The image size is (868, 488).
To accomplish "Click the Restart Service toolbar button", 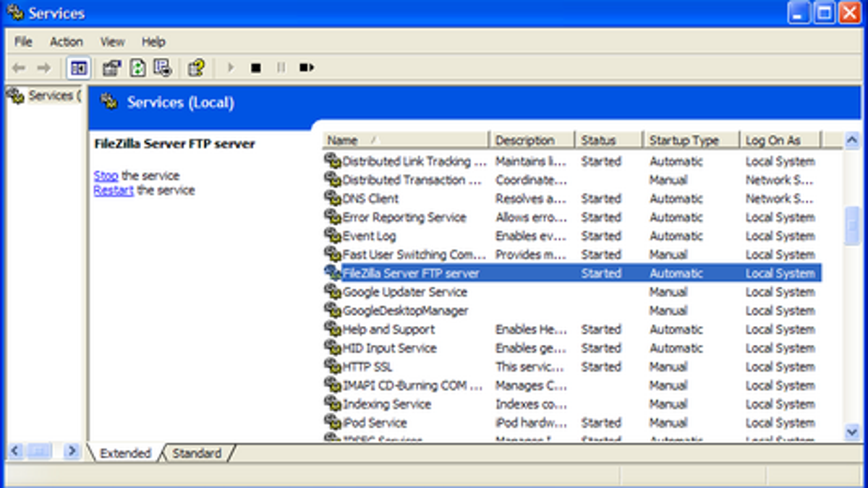I will pos(307,68).
